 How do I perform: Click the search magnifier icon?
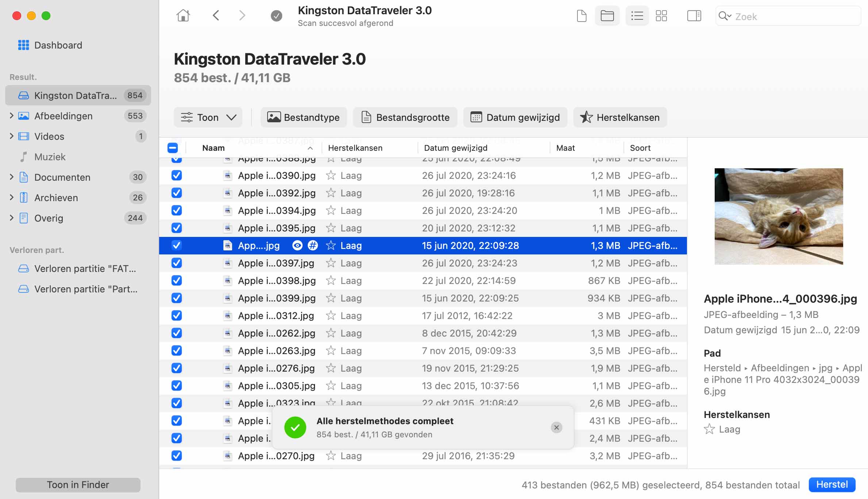pyautogui.click(x=725, y=16)
